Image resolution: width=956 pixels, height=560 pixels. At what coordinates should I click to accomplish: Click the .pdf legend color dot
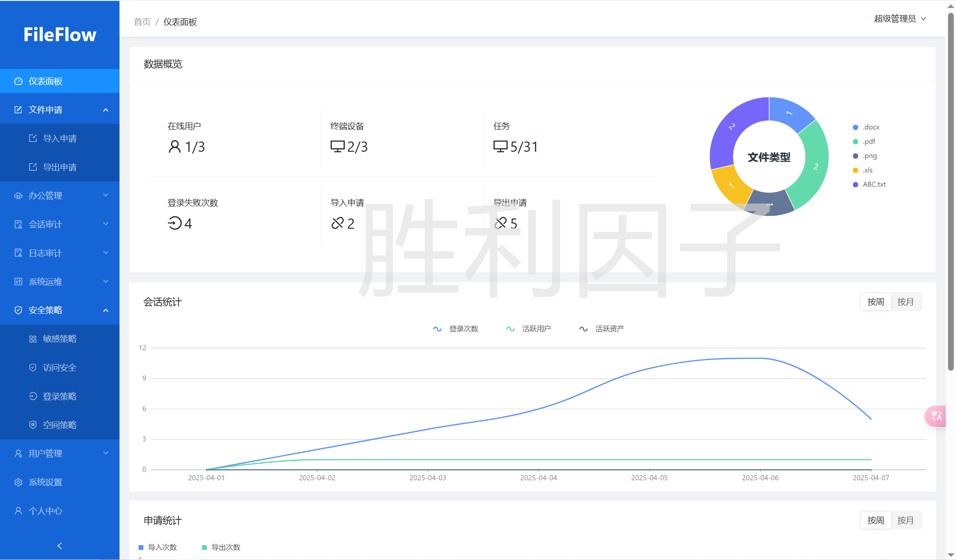(x=856, y=142)
